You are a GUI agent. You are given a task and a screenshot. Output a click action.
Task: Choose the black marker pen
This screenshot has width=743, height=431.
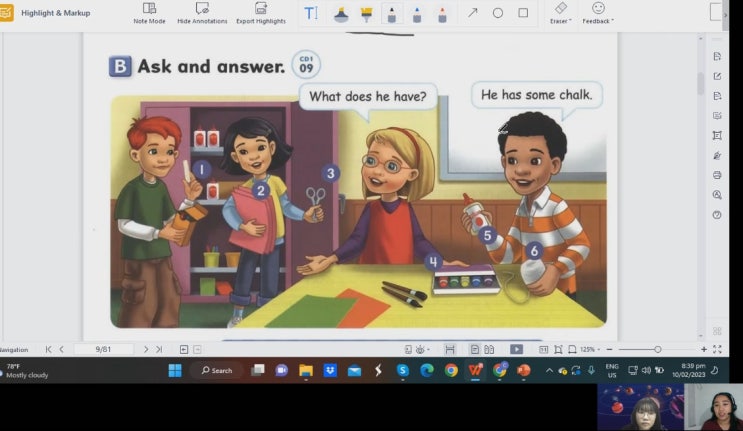(x=391, y=14)
